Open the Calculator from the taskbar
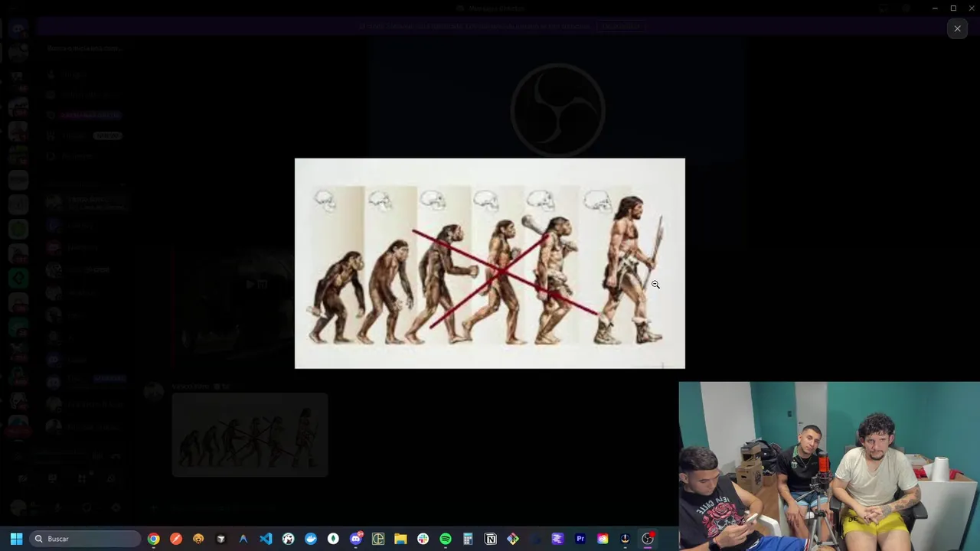Viewport: 980px width, 551px height. (468, 539)
